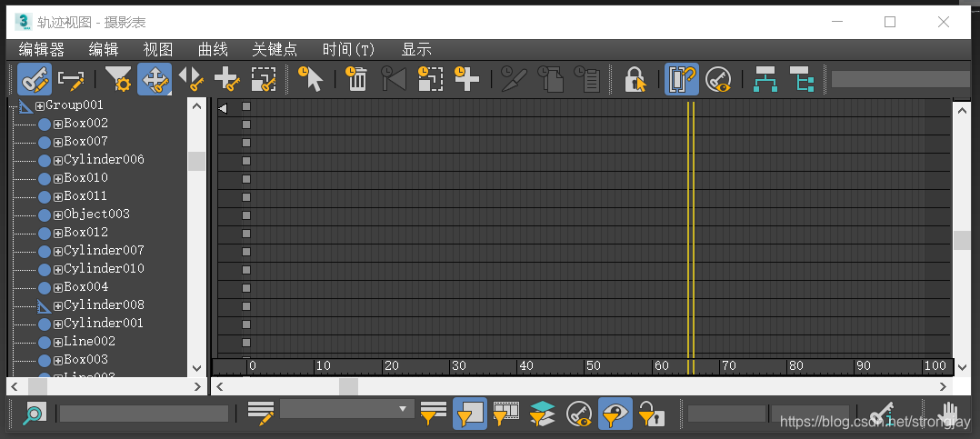Toggle Filter Visible Objects eye funnel

pyautogui.click(x=615, y=414)
